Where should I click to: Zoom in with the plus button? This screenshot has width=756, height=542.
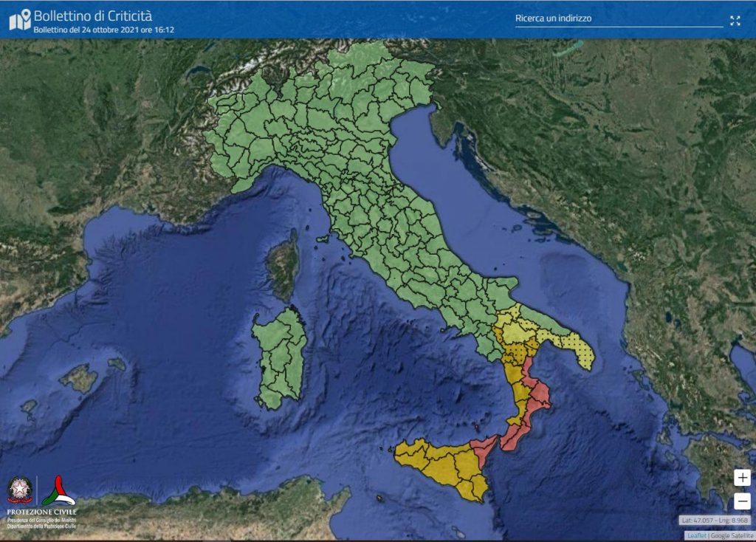coord(742,478)
